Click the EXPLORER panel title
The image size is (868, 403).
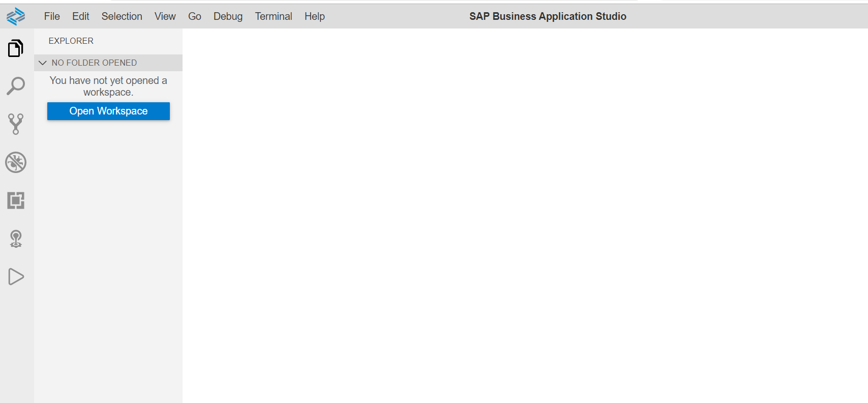(x=71, y=41)
